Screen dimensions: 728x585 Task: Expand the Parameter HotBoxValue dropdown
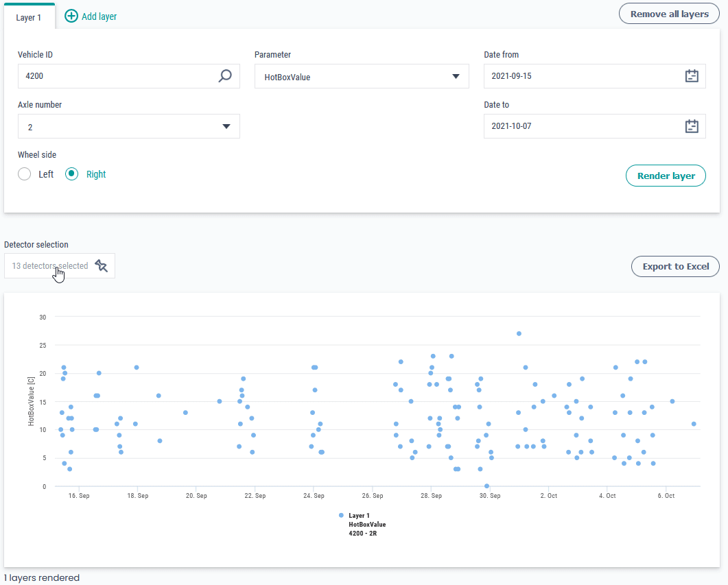point(455,77)
